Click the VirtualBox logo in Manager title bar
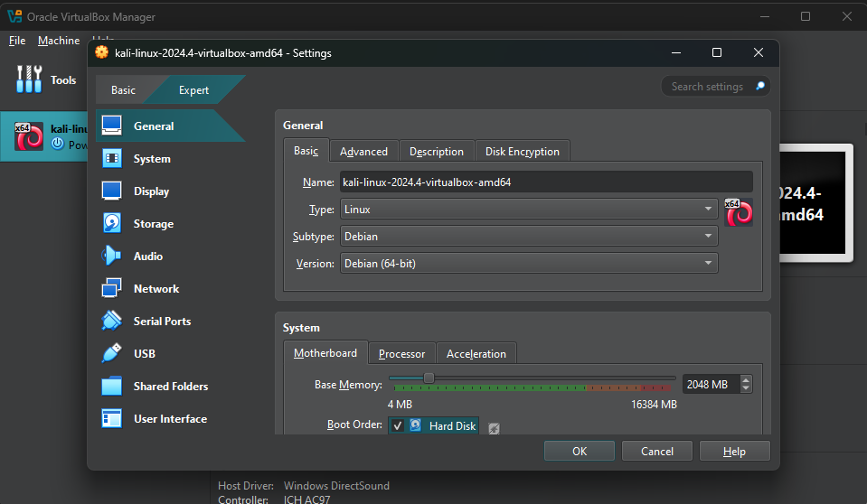The width and height of the screenshot is (867, 504). click(x=15, y=16)
